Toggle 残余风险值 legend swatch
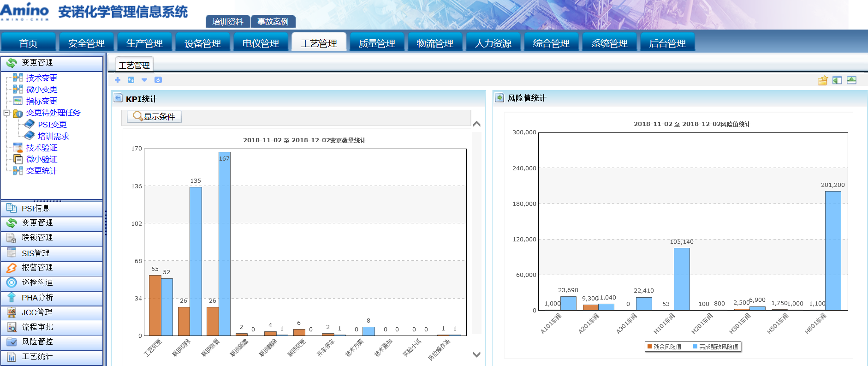The height and width of the screenshot is (366, 868). pos(649,347)
